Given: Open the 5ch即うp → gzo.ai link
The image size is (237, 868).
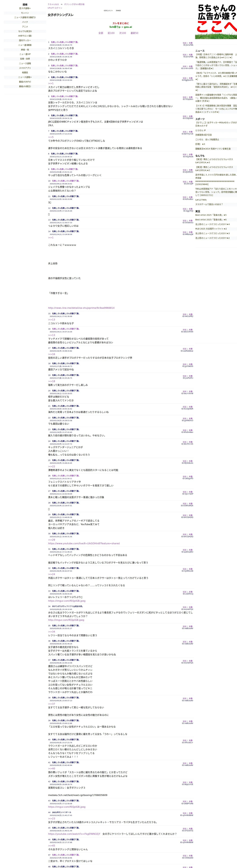Looking at the screenshot, I should [x=121, y=27].
